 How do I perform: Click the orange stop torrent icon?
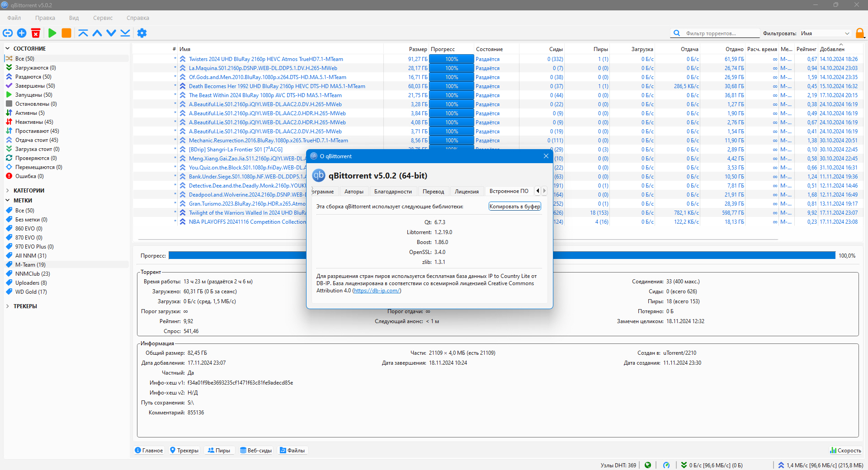click(x=66, y=33)
